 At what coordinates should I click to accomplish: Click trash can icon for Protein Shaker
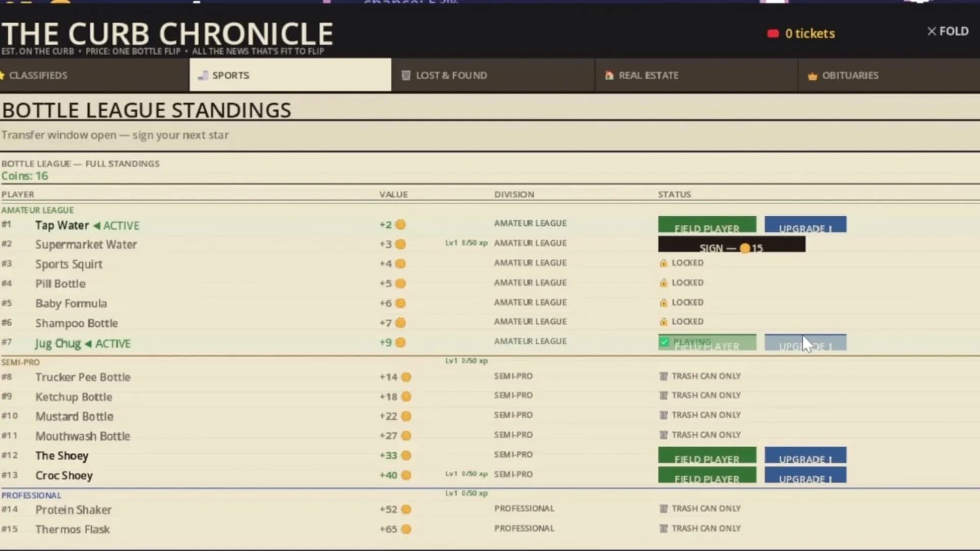click(664, 509)
